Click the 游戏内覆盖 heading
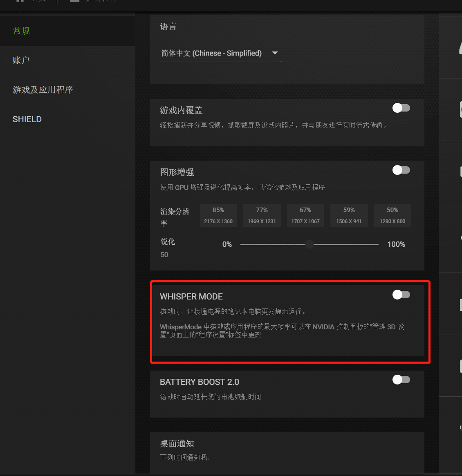Image resolution: width=462 pixels, height=476 pixels. pyautogui.click(x=182, y=110)
